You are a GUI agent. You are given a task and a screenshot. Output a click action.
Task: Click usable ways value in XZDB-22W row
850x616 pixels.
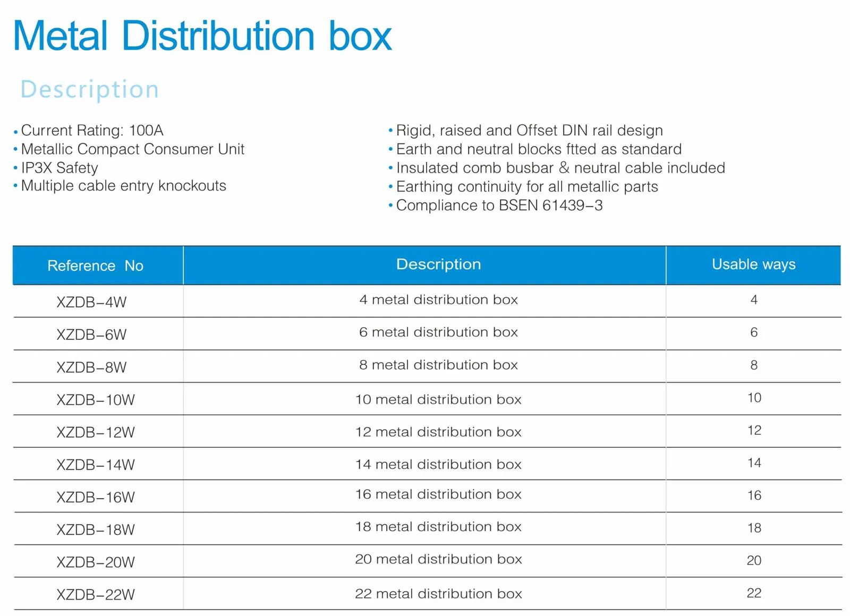[x=754, y=593]
